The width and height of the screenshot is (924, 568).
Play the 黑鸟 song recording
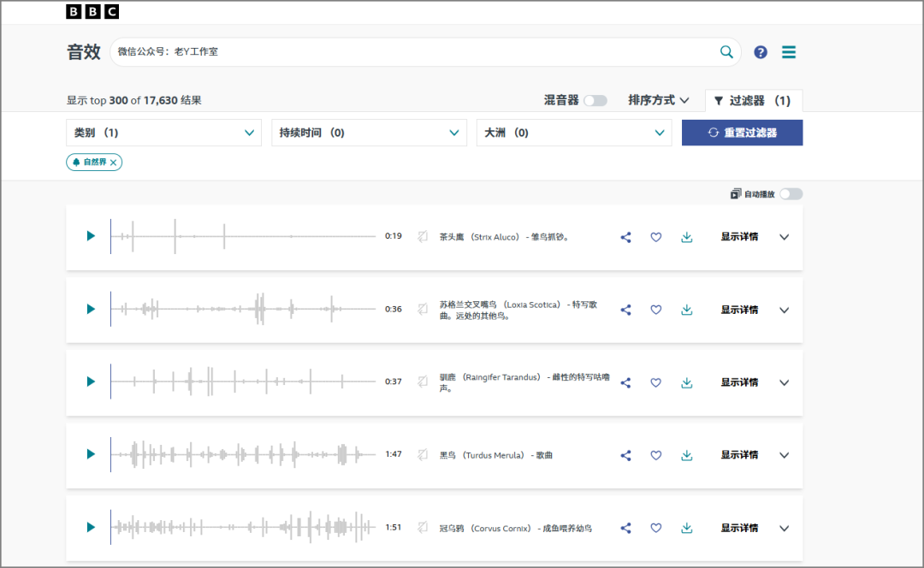90,455
